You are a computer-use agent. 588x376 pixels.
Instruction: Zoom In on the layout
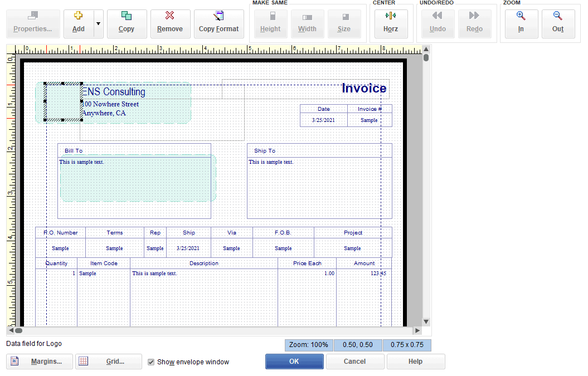521,24
